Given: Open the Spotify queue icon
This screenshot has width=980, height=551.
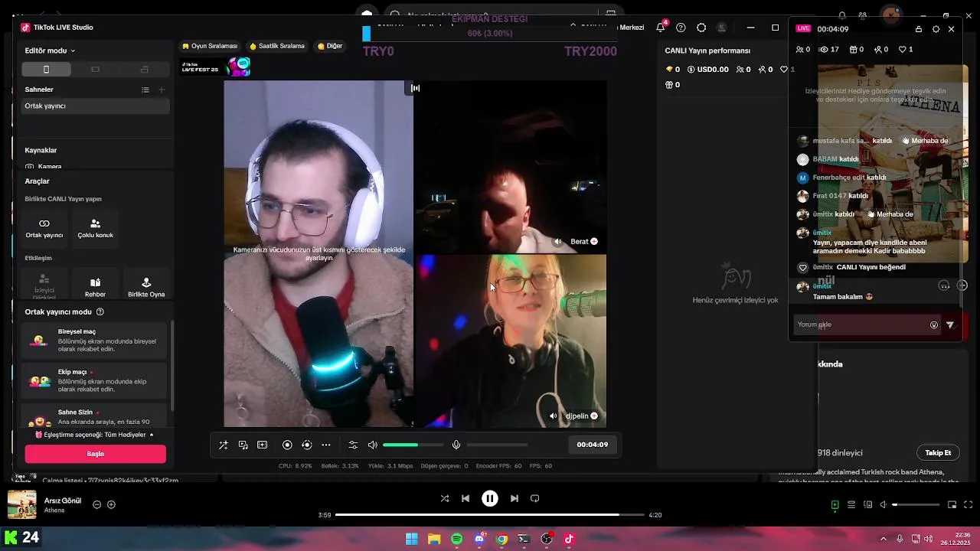Looking at the screenshot, I should click(851, 505).
